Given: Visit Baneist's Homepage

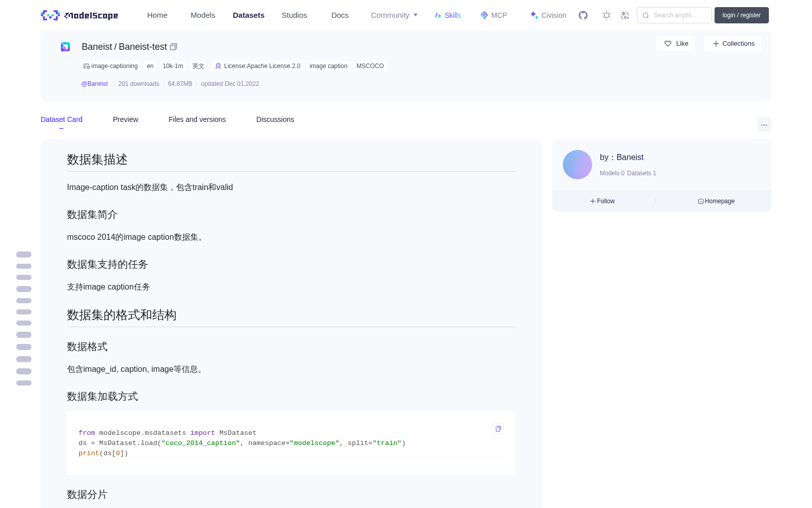Looking at the screenshot, I should click(716, 201).
